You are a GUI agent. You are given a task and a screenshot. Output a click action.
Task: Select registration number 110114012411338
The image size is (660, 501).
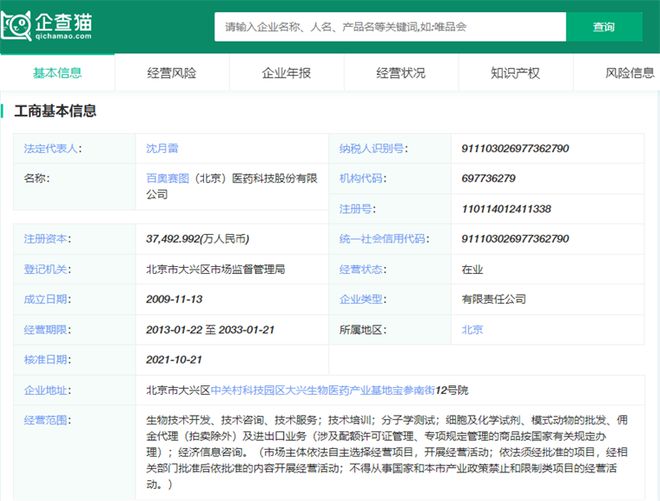pyautogui.click(x=506, y=209)
